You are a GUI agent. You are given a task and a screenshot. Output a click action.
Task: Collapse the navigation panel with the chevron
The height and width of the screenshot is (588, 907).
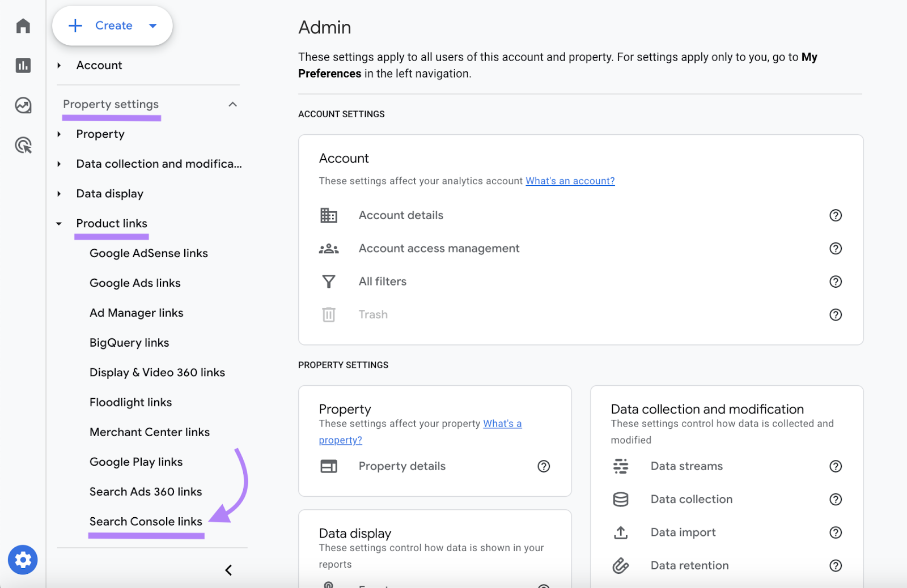(x=228, y=570)
